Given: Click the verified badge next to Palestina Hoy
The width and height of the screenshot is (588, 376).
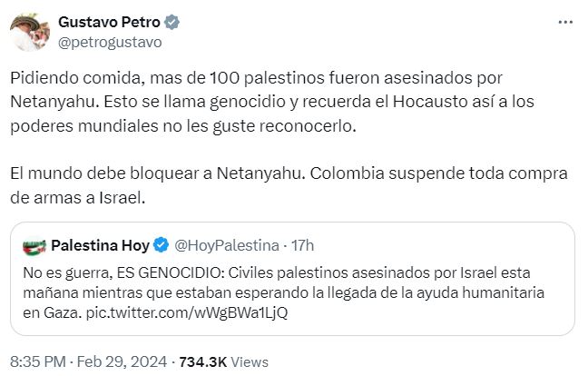Looking at the screenshot, I should [x=161, y=245].
